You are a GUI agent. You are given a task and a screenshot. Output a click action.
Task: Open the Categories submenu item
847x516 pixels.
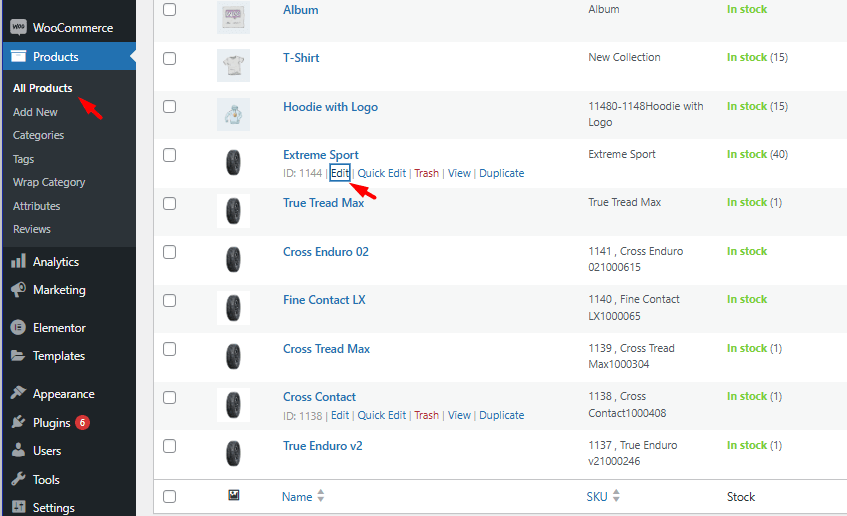pos(38,135)
